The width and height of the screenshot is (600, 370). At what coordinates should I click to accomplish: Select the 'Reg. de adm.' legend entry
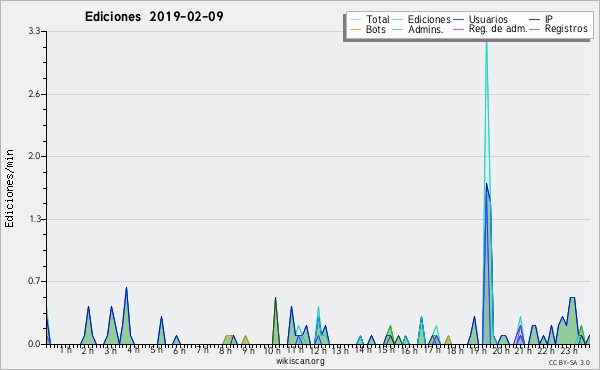[497, 29]
